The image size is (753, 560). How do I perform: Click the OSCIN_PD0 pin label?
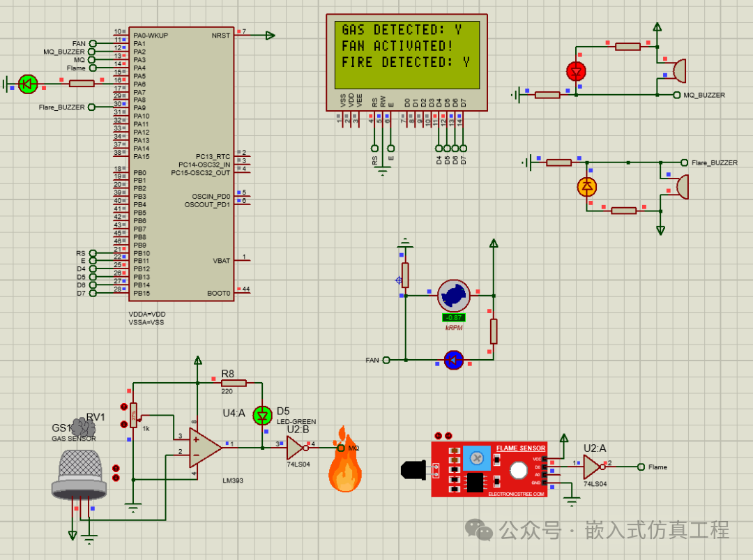pos(211,197)
